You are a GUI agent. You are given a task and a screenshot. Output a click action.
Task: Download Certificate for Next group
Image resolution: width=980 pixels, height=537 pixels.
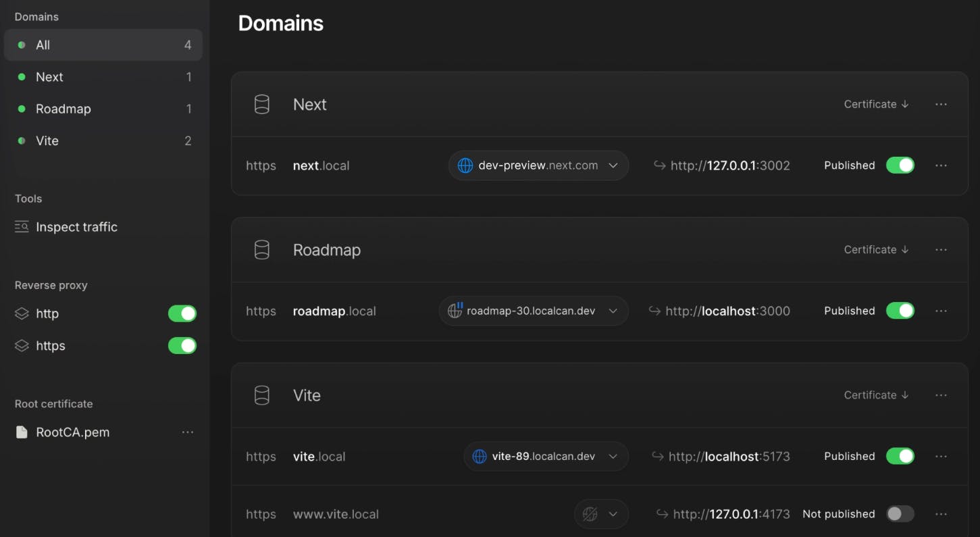(x=877, y=104)
